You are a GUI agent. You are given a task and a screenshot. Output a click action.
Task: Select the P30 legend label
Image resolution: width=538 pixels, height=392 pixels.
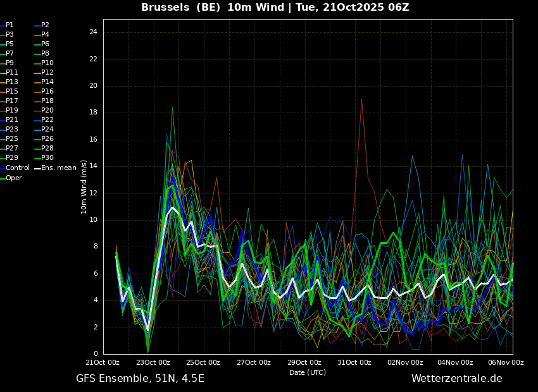coord(47,158)
